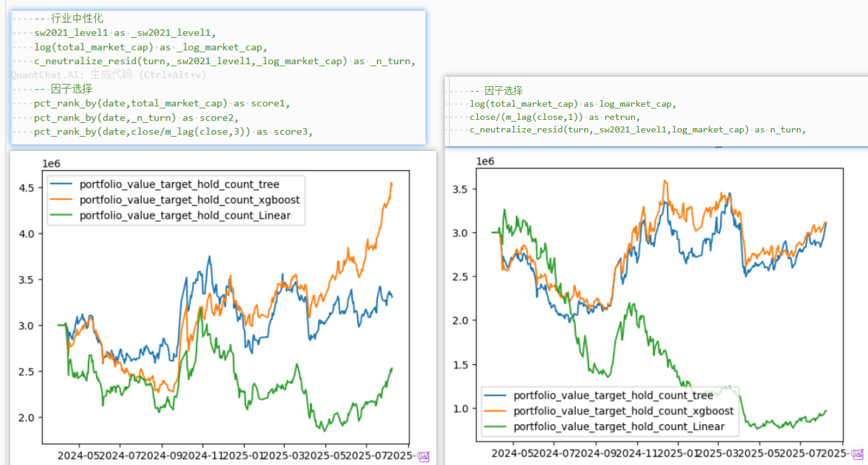Image resolution: width=868 pixels, height=465 pixels.
Task: Click the QuantChat.AI generate code hint
Action: coord(108,75)
